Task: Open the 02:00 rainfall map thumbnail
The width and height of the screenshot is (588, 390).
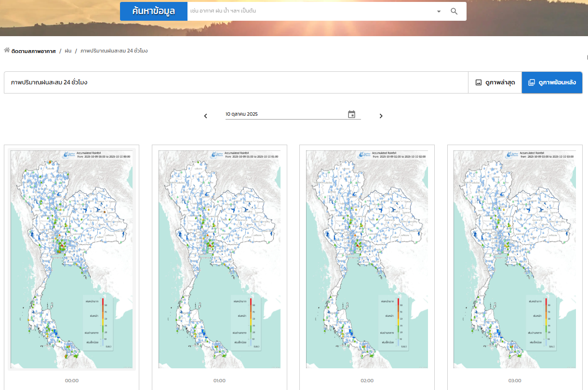Action: click(x=367, y=260)
